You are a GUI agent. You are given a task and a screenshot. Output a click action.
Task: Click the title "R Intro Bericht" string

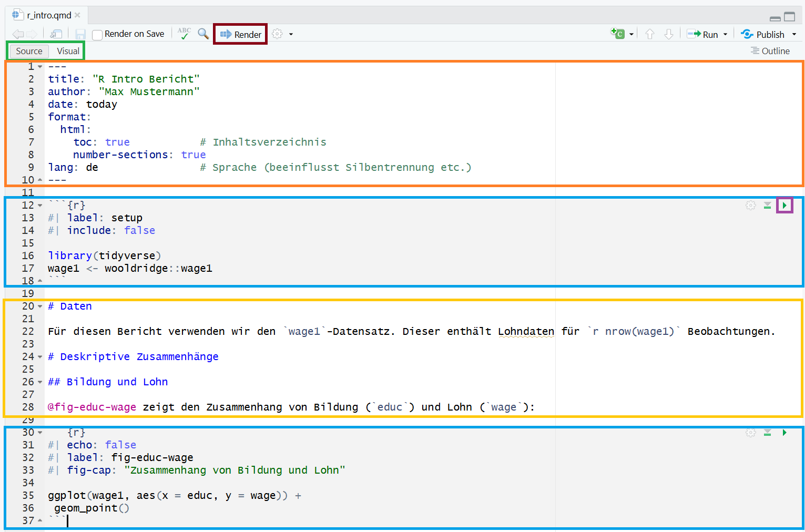coord(146,79)
